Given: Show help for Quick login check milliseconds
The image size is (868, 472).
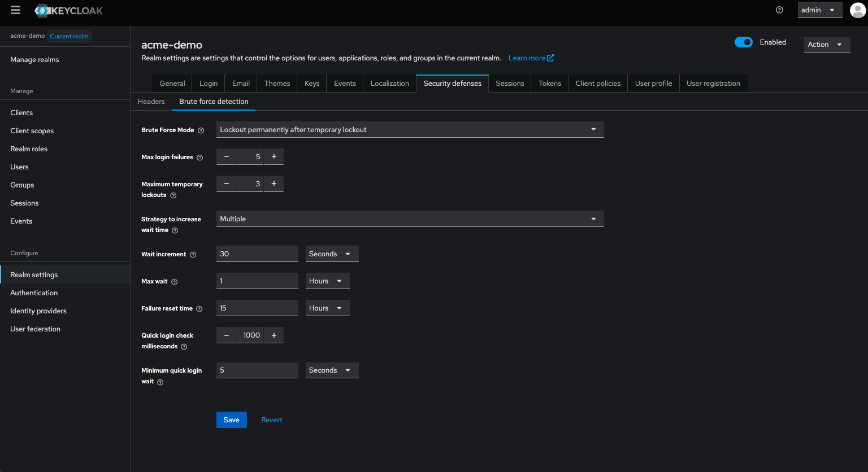Looking at the screenshot, I should [x=184, y=347].
